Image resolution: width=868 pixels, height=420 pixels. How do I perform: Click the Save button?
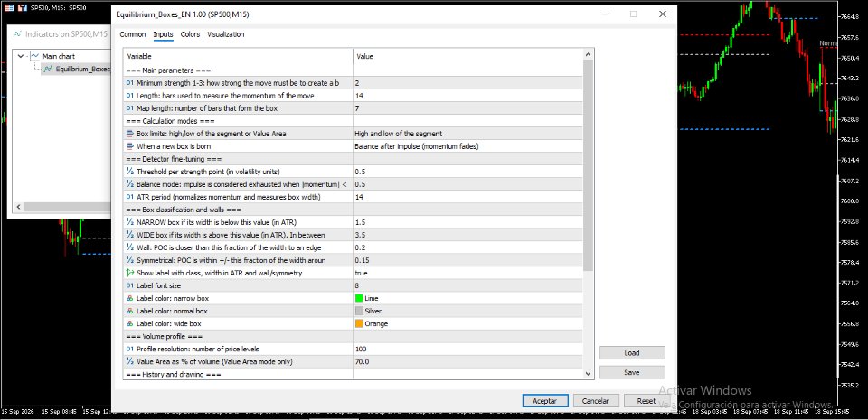pyautogui.click(x=632, y=372)
